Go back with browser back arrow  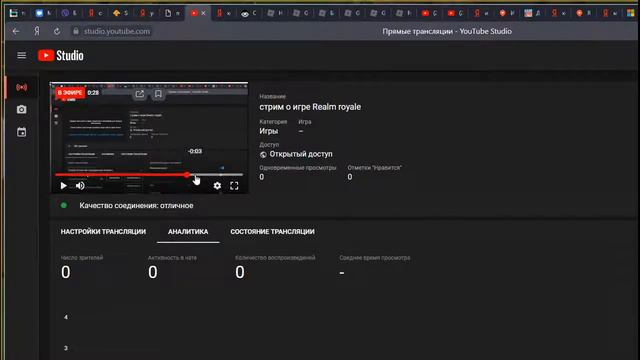(16, 31)
